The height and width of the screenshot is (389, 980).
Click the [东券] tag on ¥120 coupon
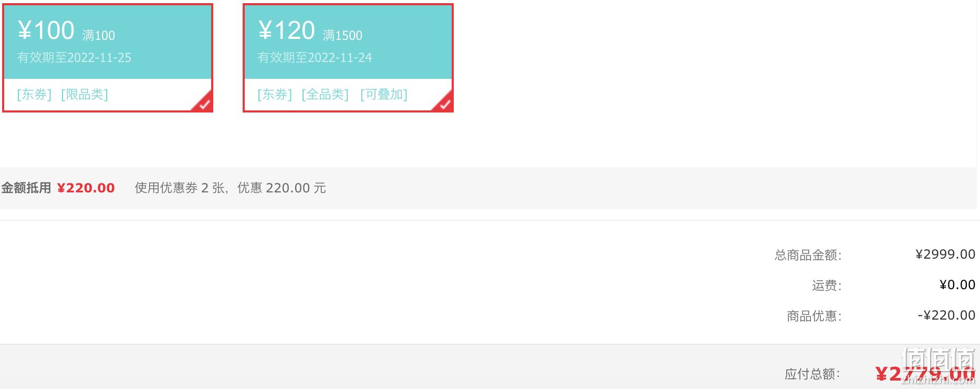click(275, 95)
